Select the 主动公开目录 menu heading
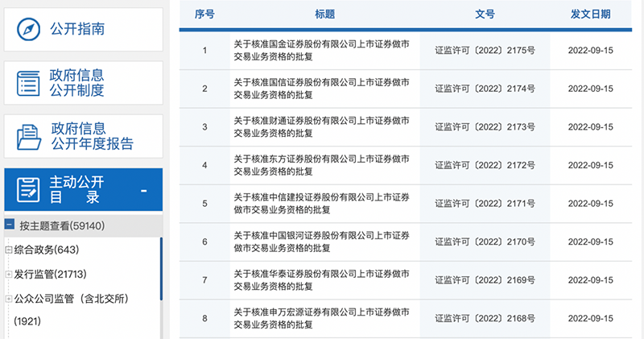The height and width of the screenshot is (339, 644). point(83,189)
